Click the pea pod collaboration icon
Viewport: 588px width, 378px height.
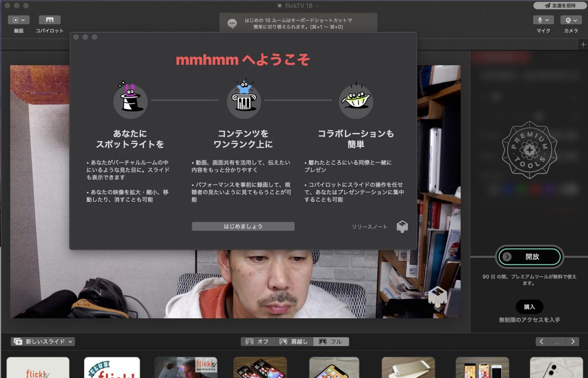(356, 100)
